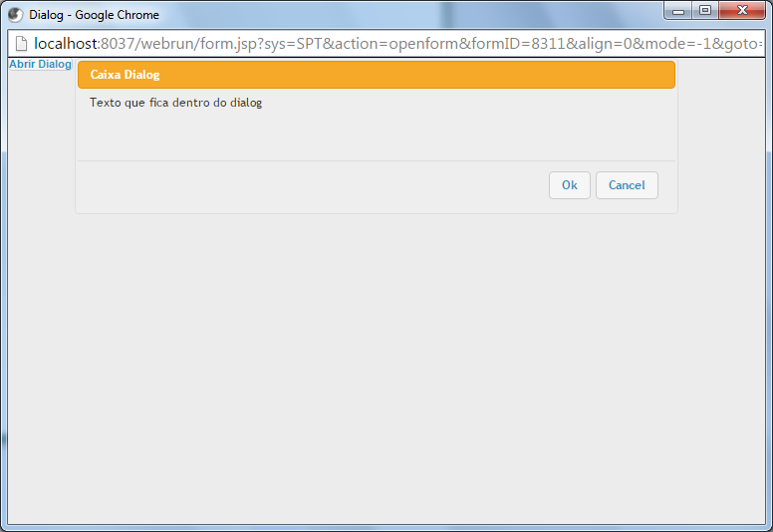Click "localhost" in the address bar URL
Viewport: 773px width, 532px height.
[x=67, y=44]
